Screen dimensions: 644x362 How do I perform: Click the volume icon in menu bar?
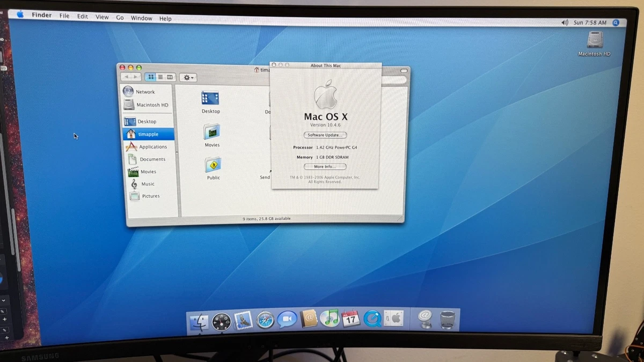coord(565,23)
